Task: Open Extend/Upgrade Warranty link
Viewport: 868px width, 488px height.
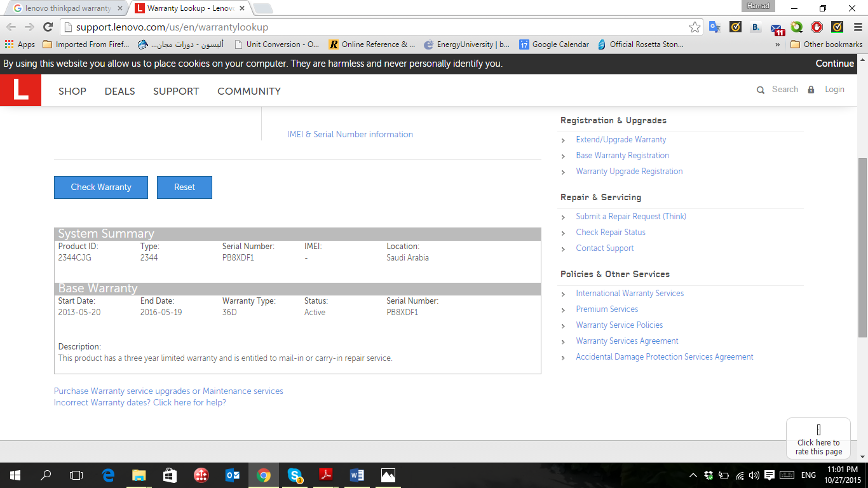Action: point(621,139)
